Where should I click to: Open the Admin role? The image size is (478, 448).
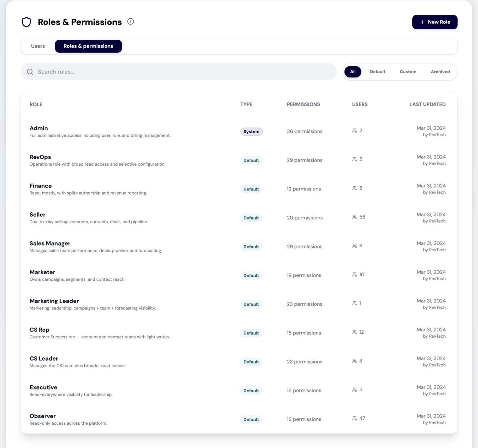[239, 131]
